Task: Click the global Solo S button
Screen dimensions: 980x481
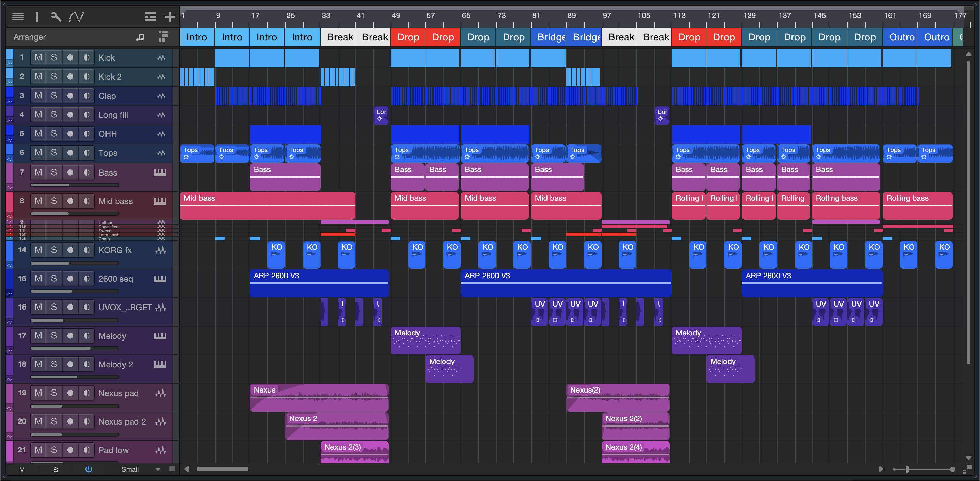Action: pos(55,469)
